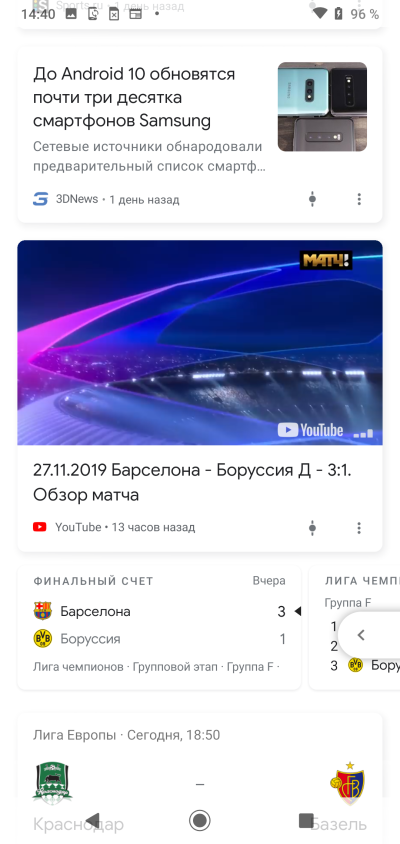Open the Samsung smartphones article thumbnail

tap(322, 107)
